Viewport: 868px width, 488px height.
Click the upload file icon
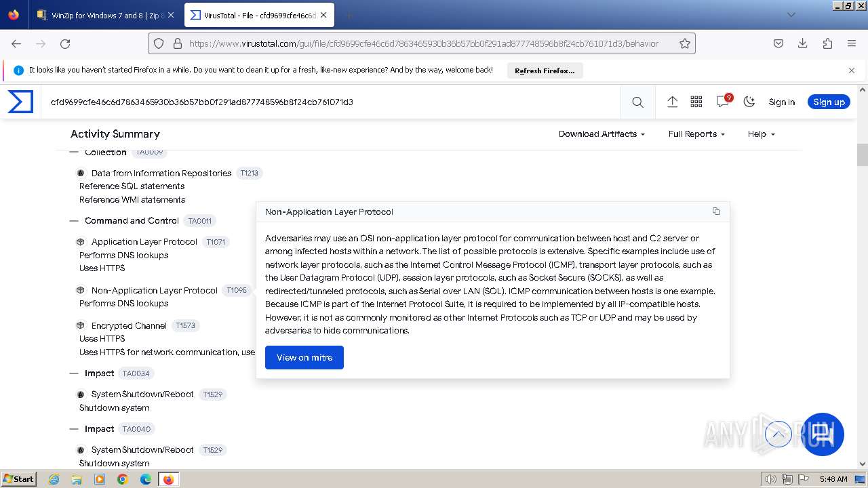pyautogui.click(x=672, y=102)
